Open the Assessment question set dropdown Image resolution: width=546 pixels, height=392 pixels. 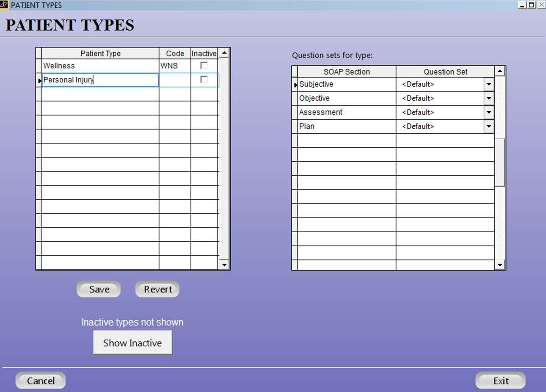489,112
